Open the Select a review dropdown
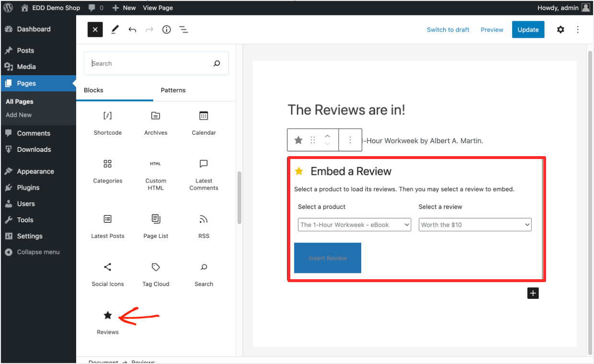The width and height of the screenshot is (594, 364). coord(475,225)
